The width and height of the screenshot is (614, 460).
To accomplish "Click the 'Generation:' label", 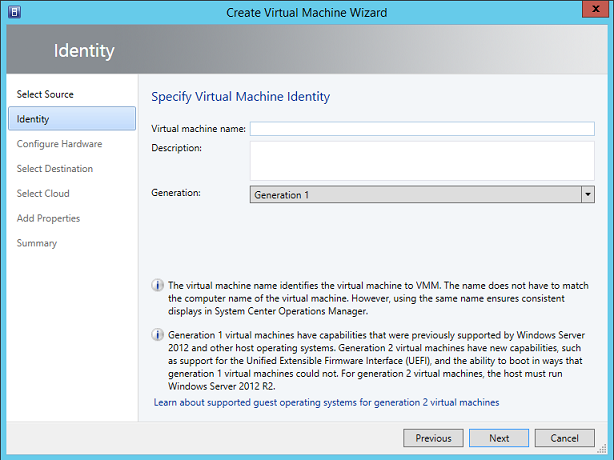I will 176,193.
